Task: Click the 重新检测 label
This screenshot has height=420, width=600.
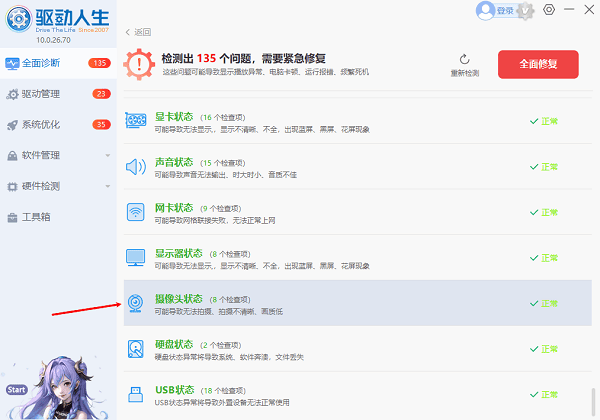Action: point(465,73)
